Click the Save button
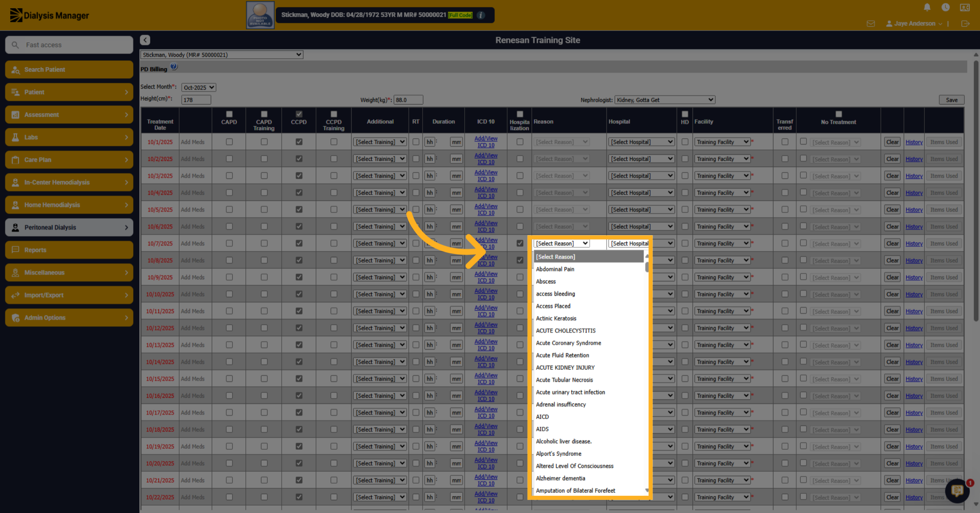The image size is (980, 513). [951, 100]
